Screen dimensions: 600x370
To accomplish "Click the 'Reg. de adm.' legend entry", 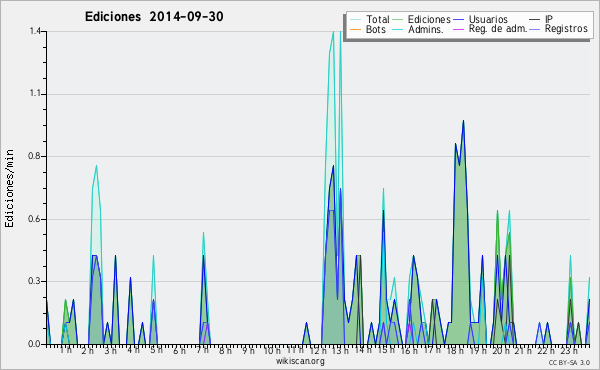I will point(491,29).
